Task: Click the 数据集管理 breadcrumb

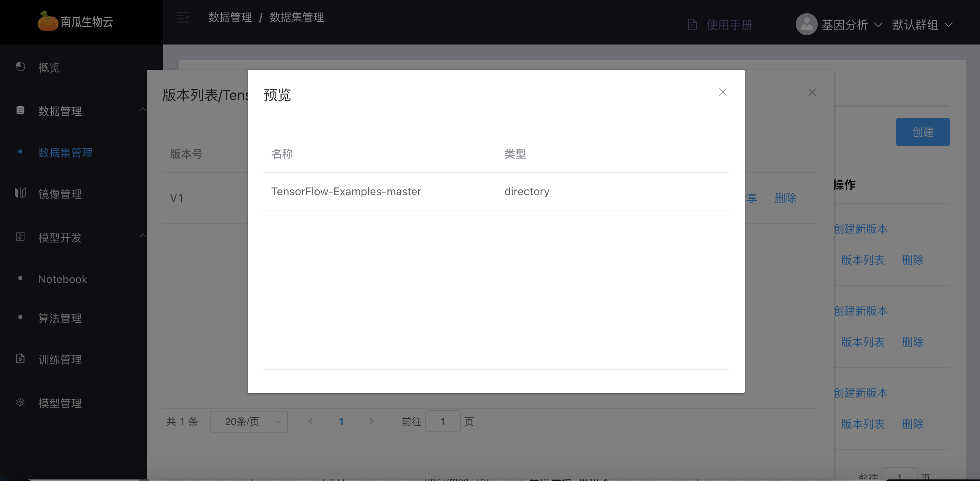Action: click(297, 17)
